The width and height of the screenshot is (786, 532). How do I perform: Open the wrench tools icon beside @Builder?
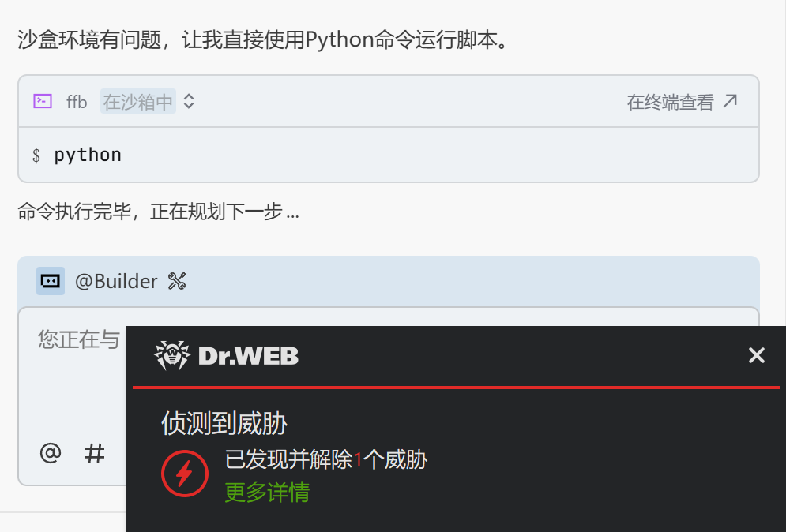(x=177, y=281)
